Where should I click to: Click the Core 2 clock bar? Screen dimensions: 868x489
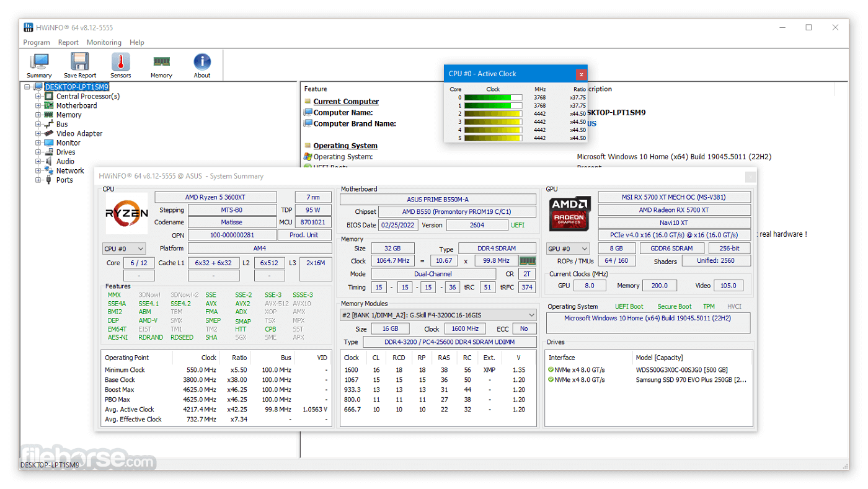[493, 113]
